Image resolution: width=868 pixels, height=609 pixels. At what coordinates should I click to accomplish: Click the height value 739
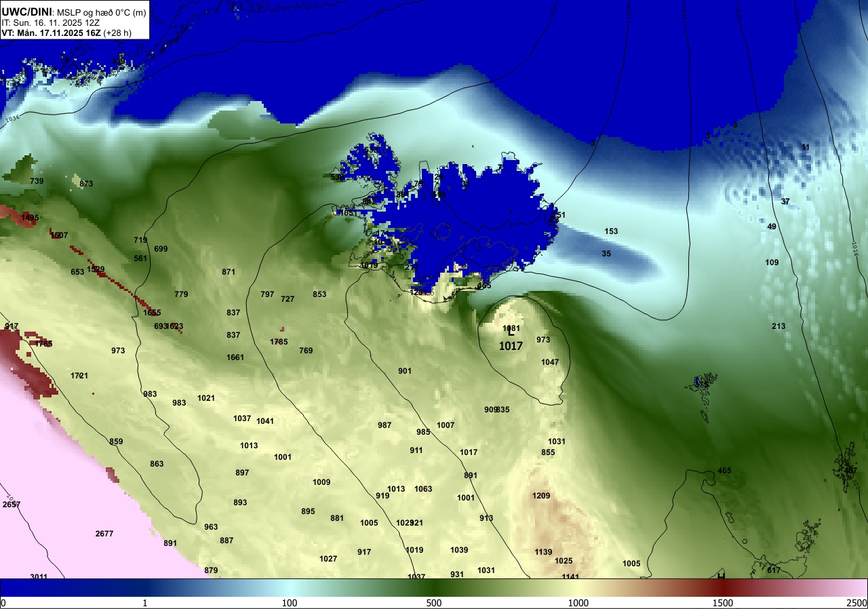point(37,181)
